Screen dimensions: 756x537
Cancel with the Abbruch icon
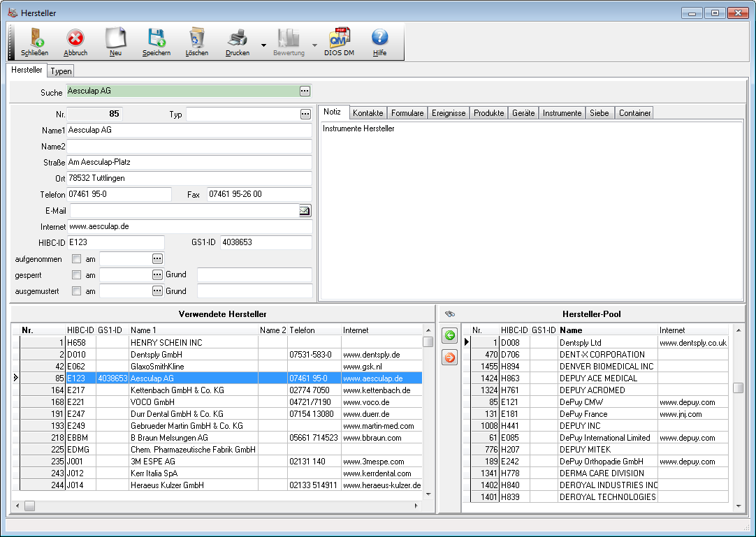coord(75,38)
